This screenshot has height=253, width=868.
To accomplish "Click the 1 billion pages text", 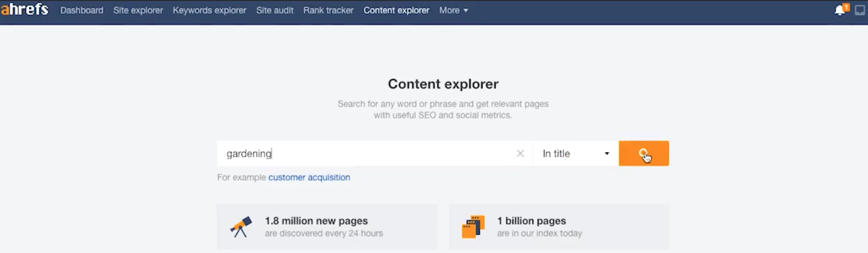I will [532, 221].
